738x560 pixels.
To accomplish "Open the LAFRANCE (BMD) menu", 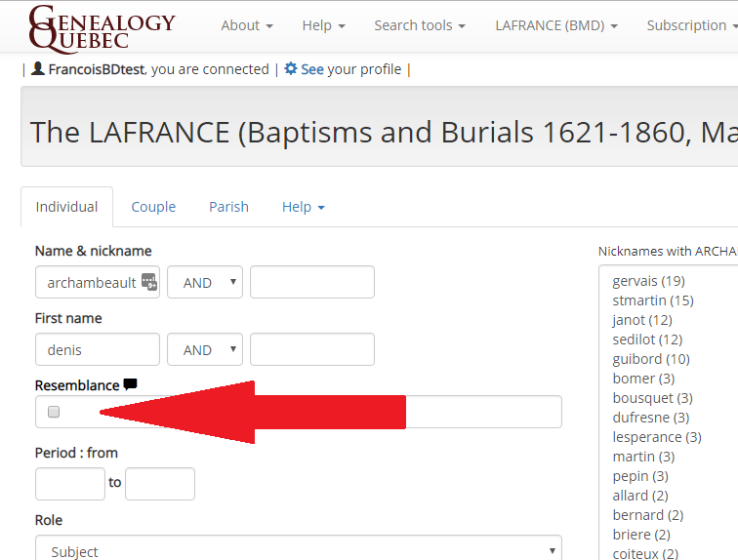I will 556,25.
